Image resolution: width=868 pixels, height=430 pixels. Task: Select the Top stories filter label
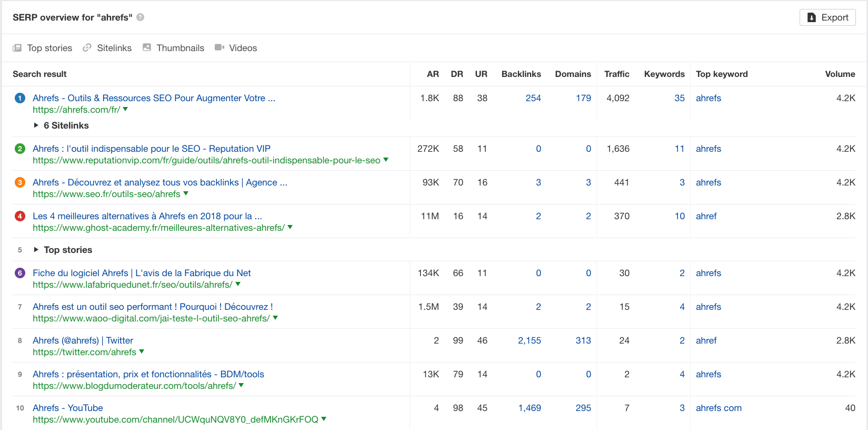click(49, 48)
